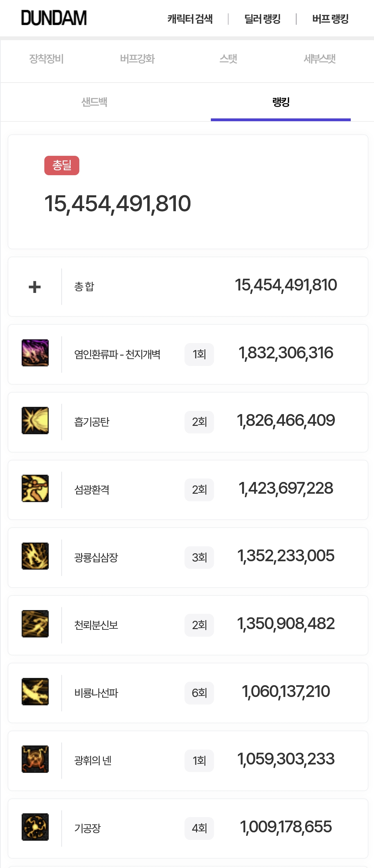Navigate to 버프 랭킹 page
Image resolution: width=374 pixels, height=868 pixels.
click(x=330, y=19)
